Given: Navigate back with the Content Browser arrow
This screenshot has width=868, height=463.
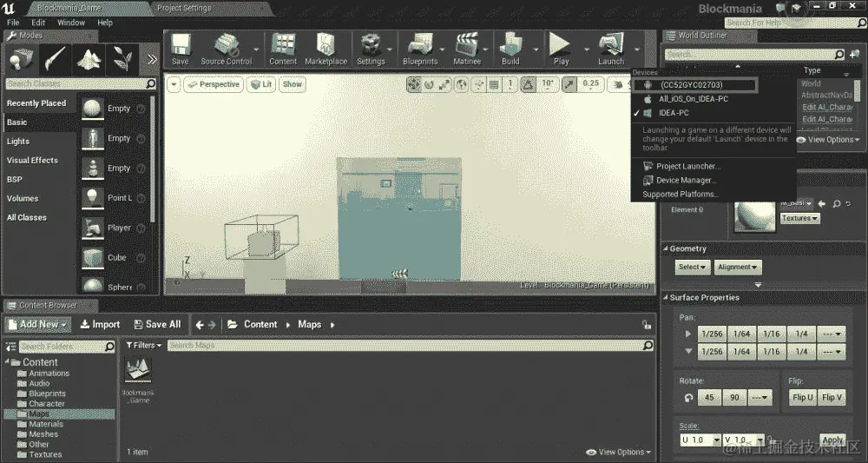Looking at the screenshot, I should pos(200,325).
